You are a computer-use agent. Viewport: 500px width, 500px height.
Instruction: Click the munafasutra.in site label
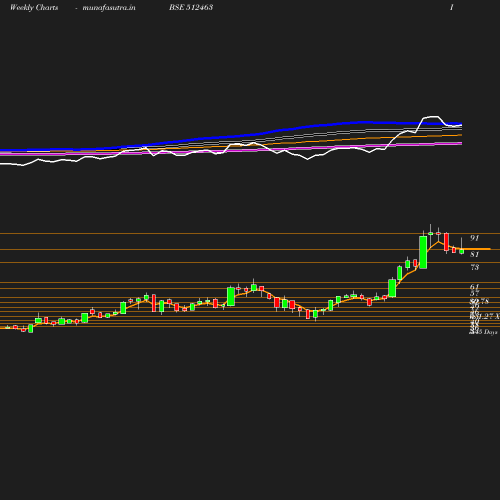pos(109,8)
